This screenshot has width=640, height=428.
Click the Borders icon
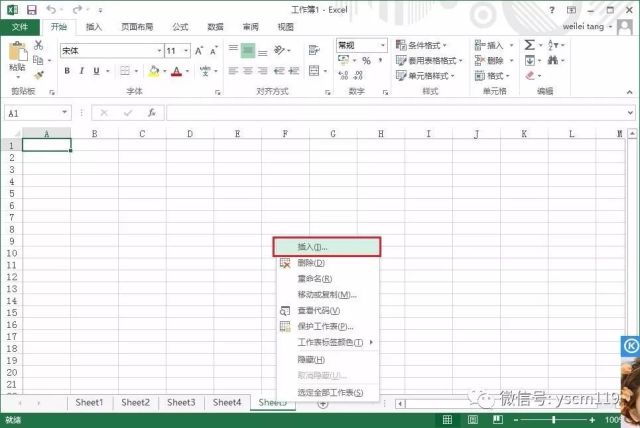pyautogui.click(x=125, y=71)
